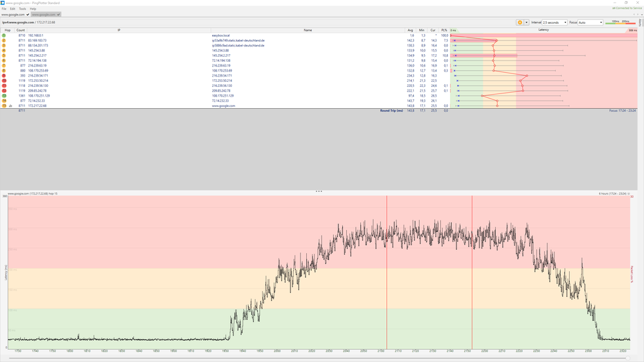Screen dimensions: 644x362
Task: Click the PingPlotter application icon in title bar
Action: [x=3, y=3]
